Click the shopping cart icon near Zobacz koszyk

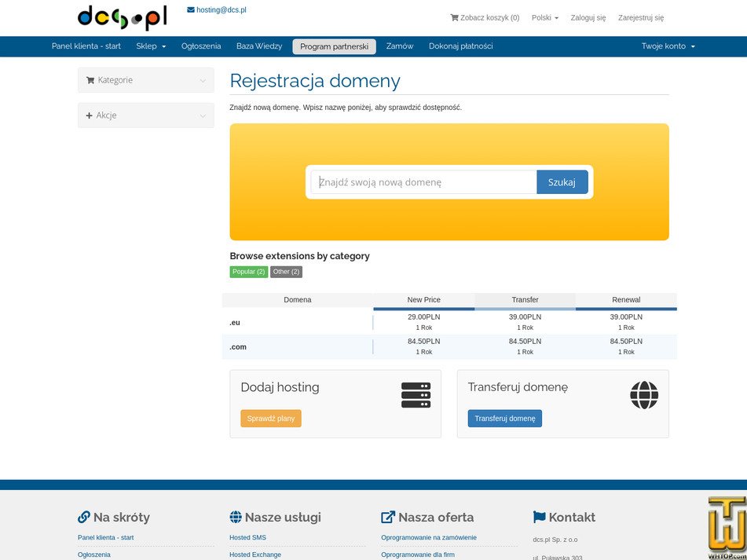(x=454, y=17)
